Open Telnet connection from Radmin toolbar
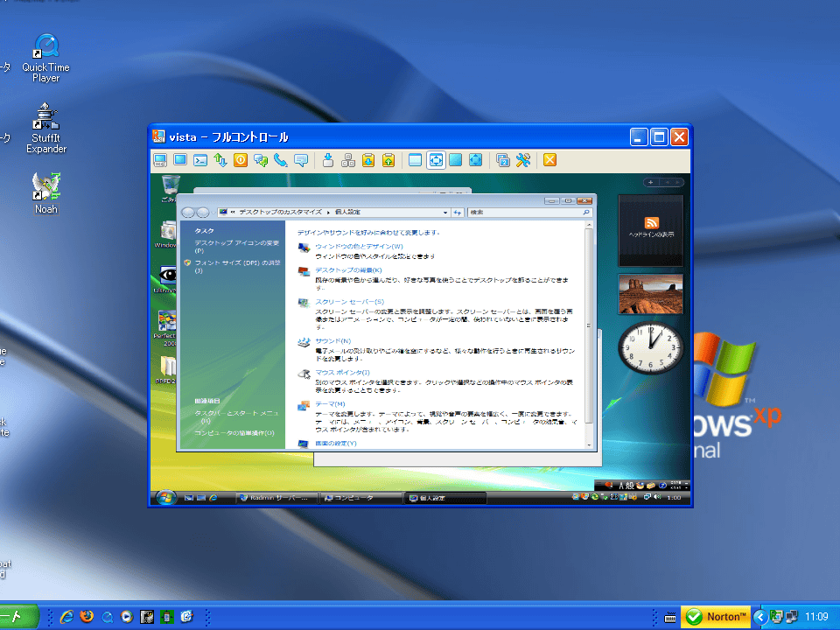 click(x=200, y=160)
